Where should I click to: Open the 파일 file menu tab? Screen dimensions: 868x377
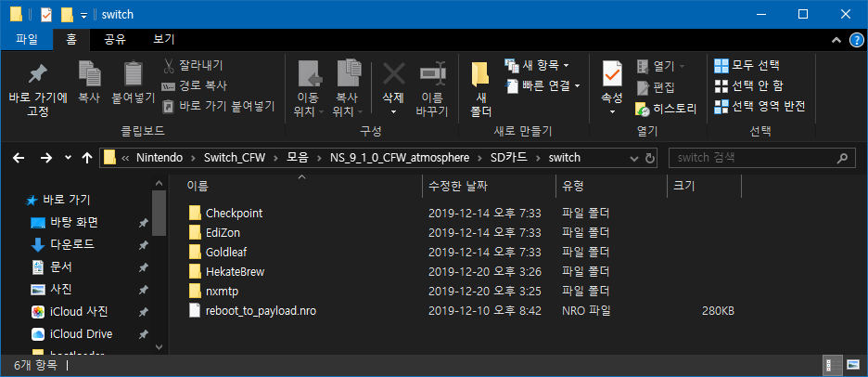[27, 39]
